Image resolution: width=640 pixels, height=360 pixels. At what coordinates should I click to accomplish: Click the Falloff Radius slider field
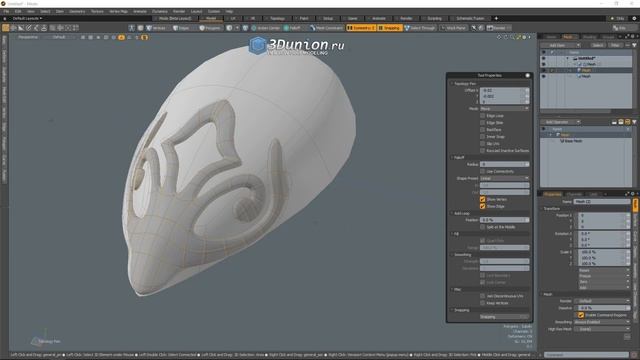[x=504, y=164]
